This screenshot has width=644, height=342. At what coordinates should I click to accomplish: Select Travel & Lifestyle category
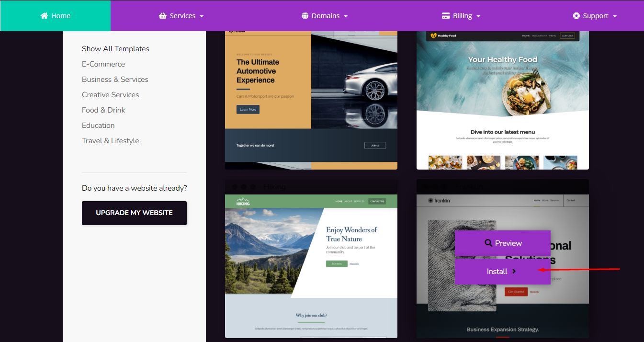pos(111,141)
